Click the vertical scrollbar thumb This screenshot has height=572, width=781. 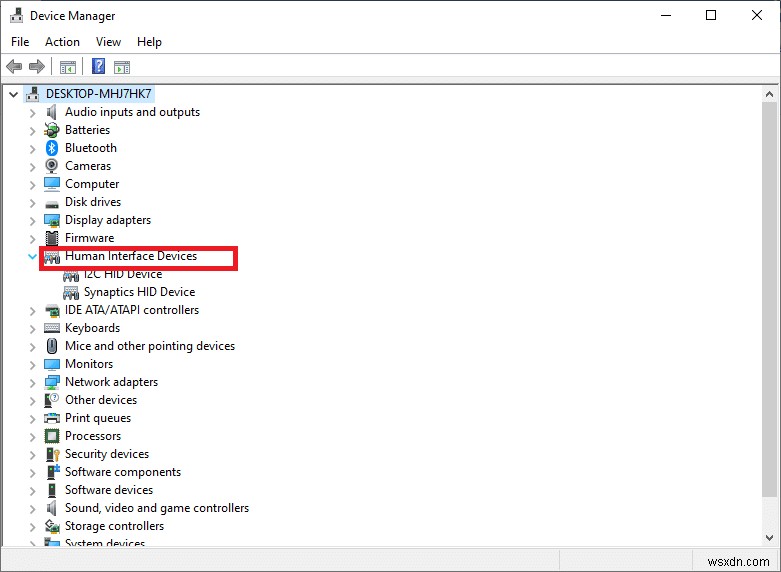click(770, 299)
